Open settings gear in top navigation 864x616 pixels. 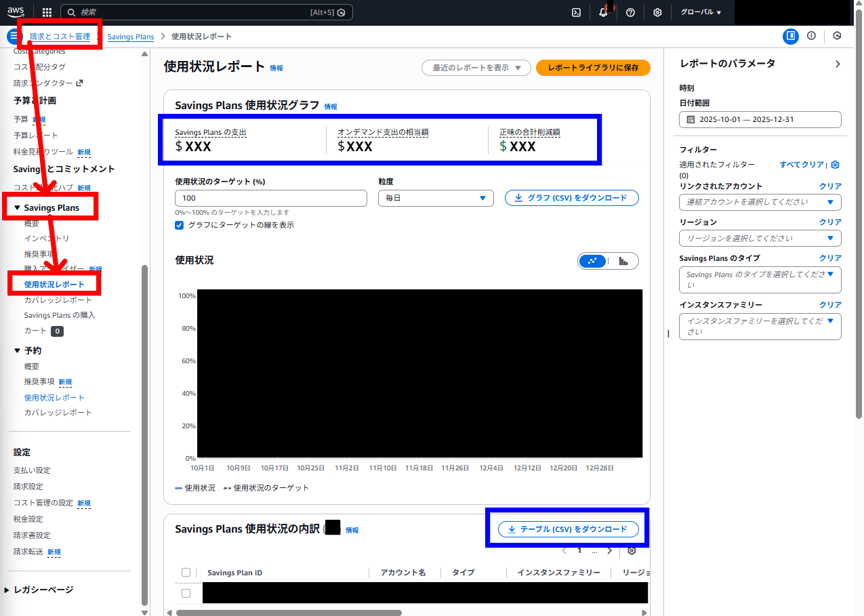tap(657, 12)
